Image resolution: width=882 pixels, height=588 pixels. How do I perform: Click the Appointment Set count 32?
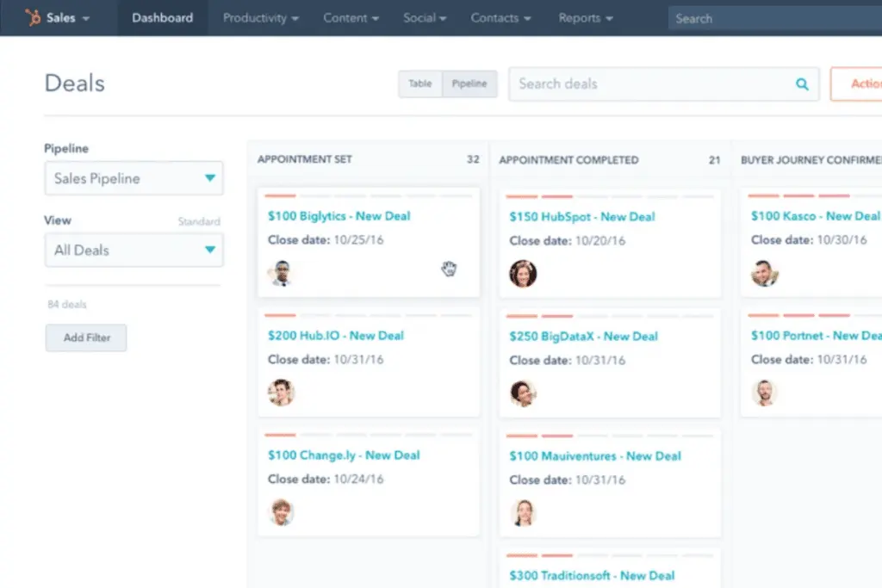pyautogui.click(x=473, y=159)
